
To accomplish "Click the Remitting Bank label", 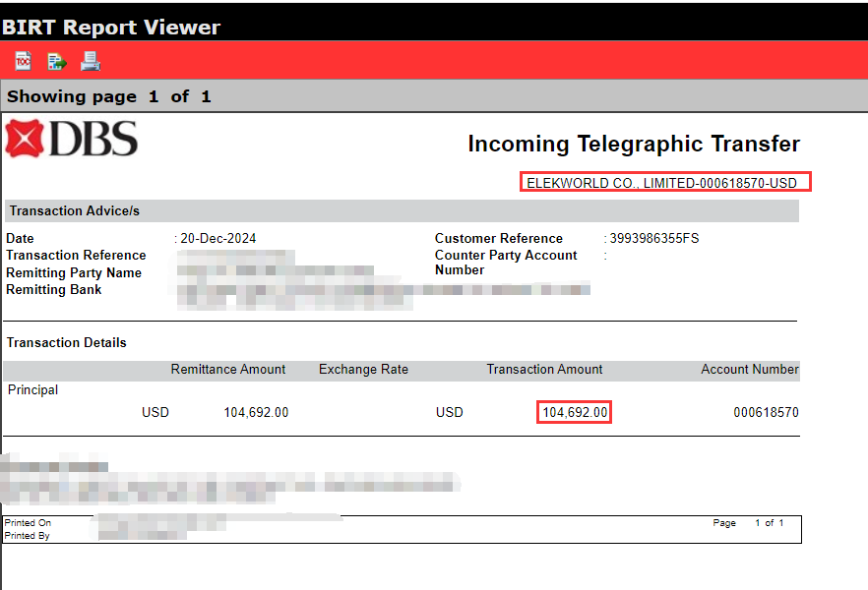I will click(x=54, y=289).
